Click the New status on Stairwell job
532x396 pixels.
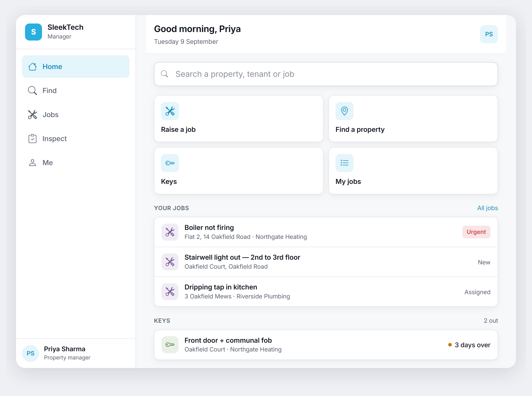(x=484, y=262)
